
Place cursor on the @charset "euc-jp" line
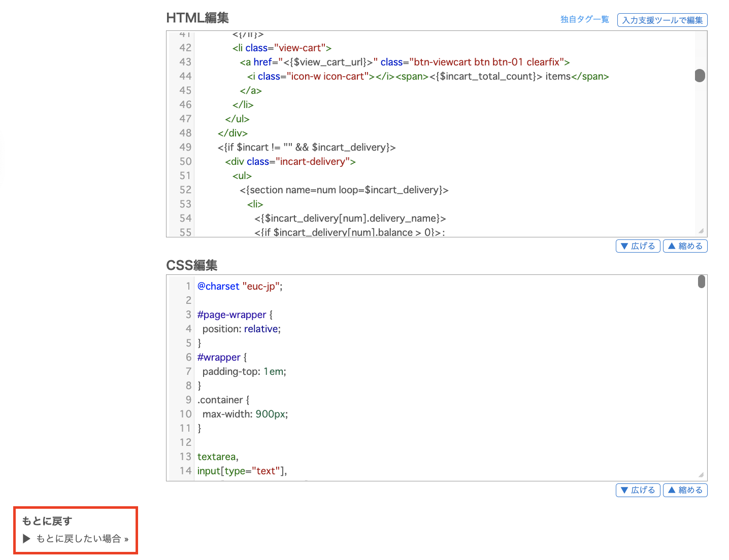tap(239, 287)
